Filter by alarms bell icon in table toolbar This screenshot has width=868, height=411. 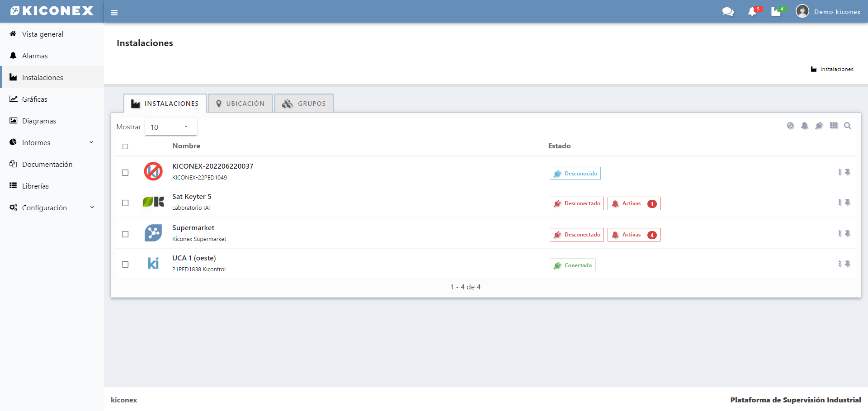click(x=805, y=126)
